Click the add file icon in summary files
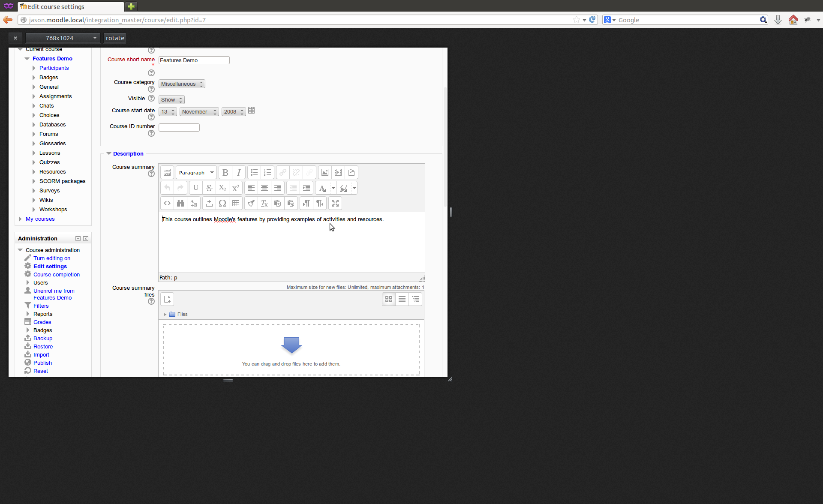The width and height of the screenshot is (823, 504). coord(167,299)
